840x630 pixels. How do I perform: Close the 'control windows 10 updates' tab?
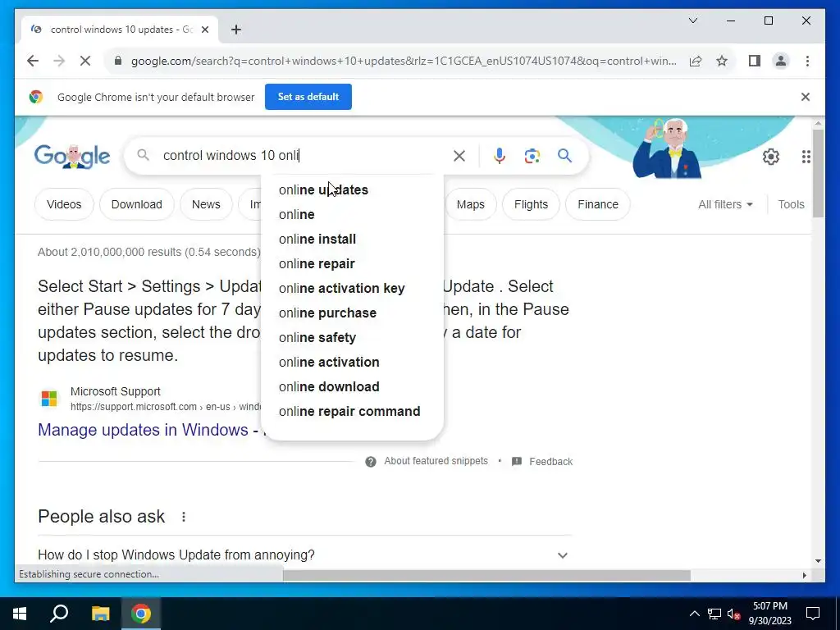click(204, 30)
